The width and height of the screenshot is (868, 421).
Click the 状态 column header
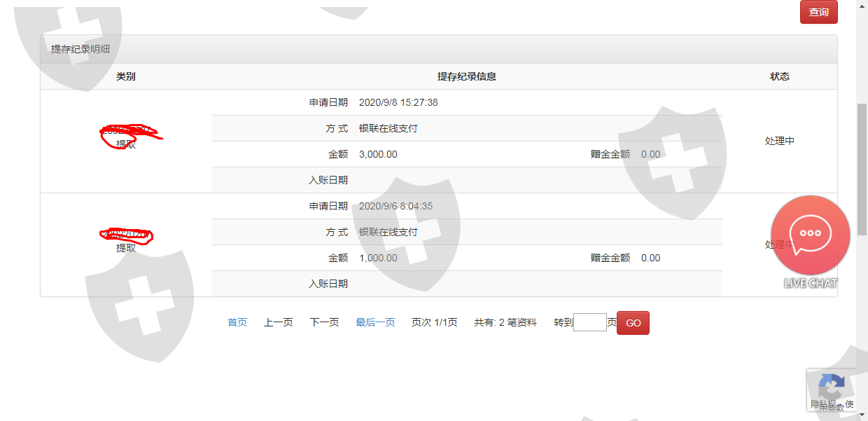click(x=779, y=76)
